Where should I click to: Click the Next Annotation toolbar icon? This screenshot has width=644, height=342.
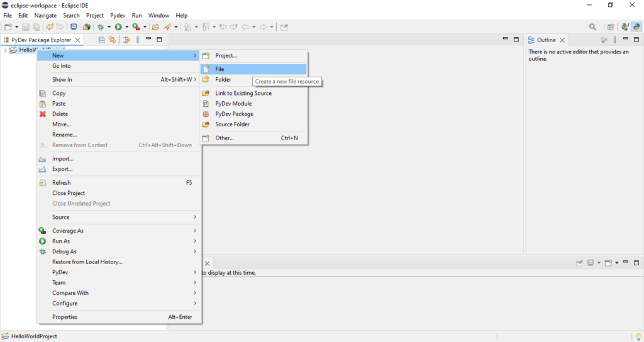tap(187, 27)
